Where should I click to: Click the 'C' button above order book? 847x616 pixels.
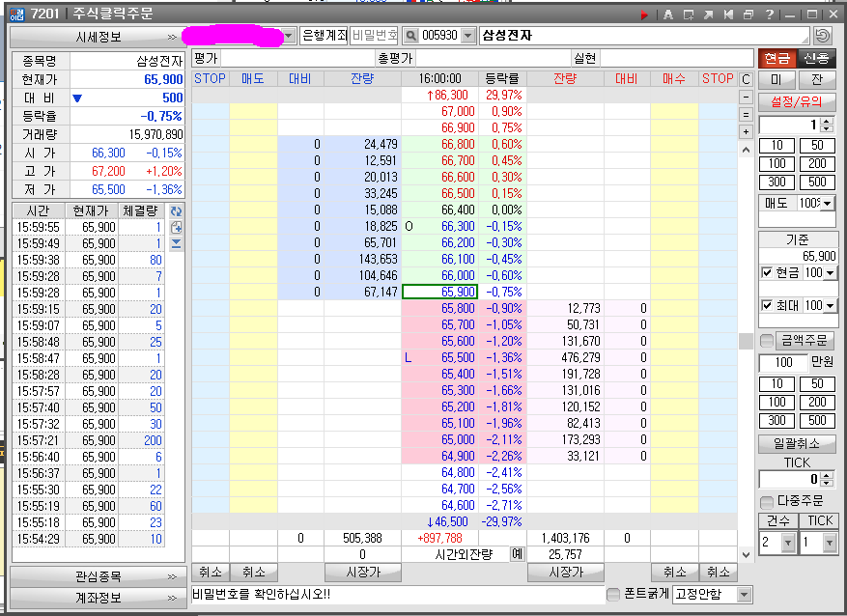coord(746,79)
